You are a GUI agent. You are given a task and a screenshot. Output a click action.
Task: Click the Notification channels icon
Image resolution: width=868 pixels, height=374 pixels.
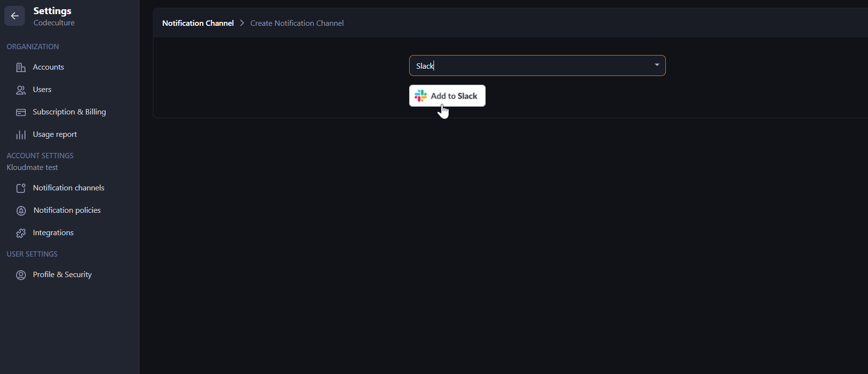(21, 188)
